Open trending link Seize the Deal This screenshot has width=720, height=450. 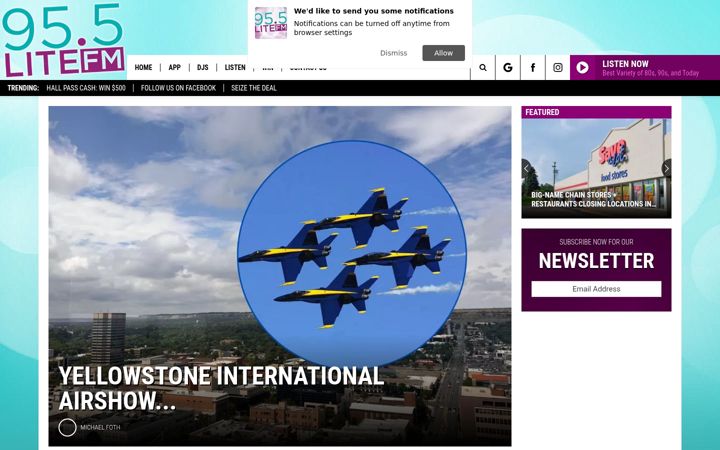point(254,88)
